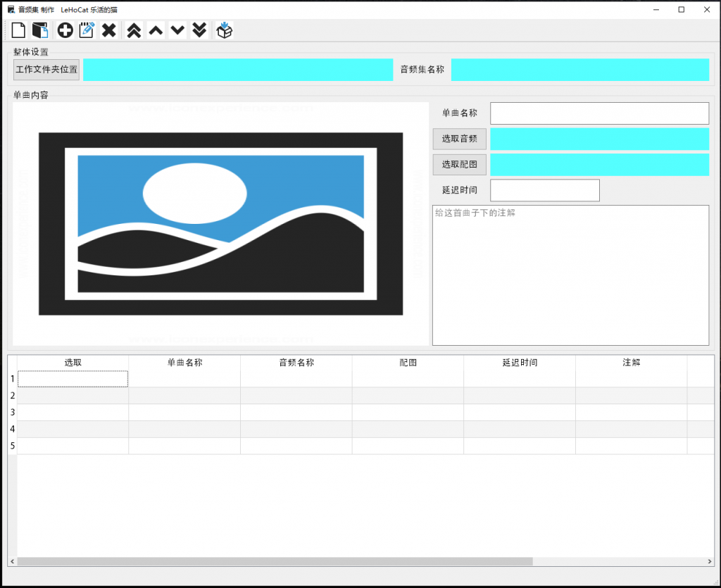The width and height of the screenshot is (721, 588).
Task: Focus the 单曲名称 text field
Action: (x=600, y=113)
